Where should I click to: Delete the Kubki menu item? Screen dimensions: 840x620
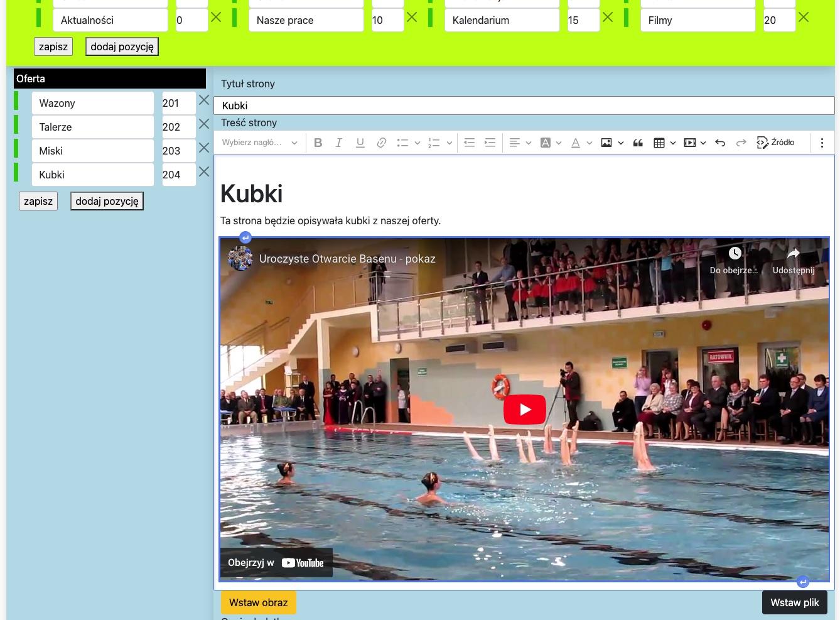[204, 172]
